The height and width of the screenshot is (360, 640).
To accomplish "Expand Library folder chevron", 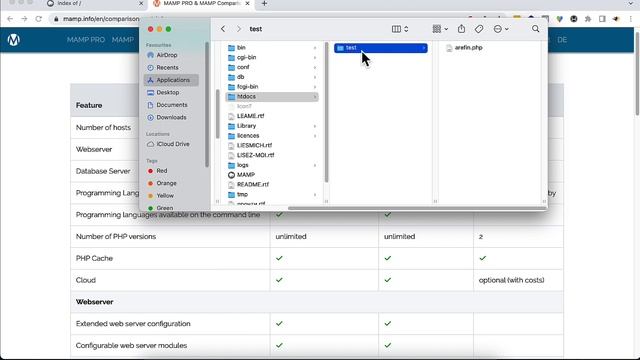I will pos(315,126).
